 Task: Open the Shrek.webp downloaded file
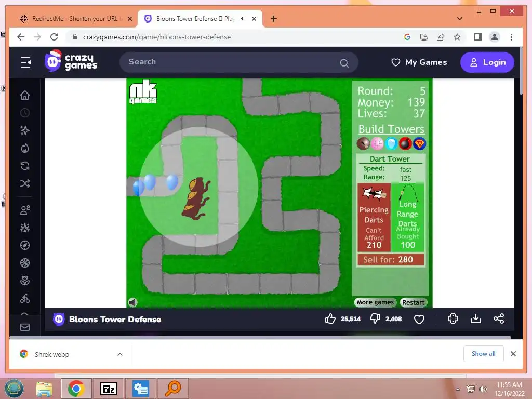(51, 354)
